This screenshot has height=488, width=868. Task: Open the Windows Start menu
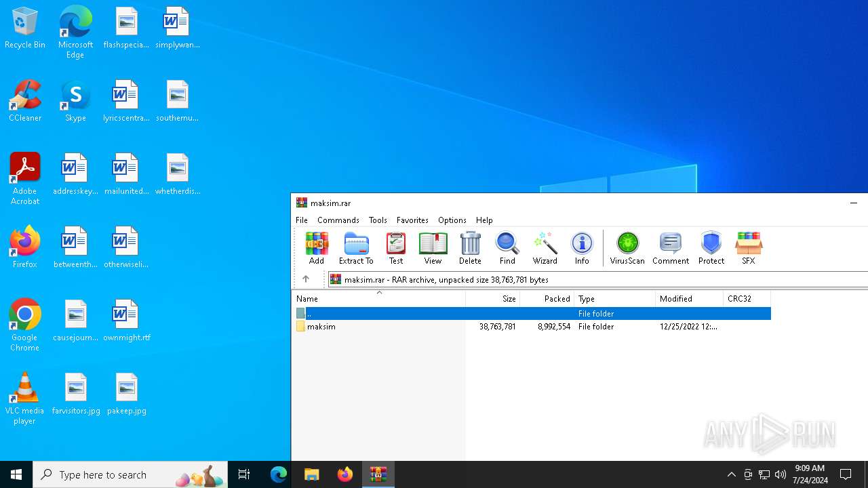click(x=16, y=474)
